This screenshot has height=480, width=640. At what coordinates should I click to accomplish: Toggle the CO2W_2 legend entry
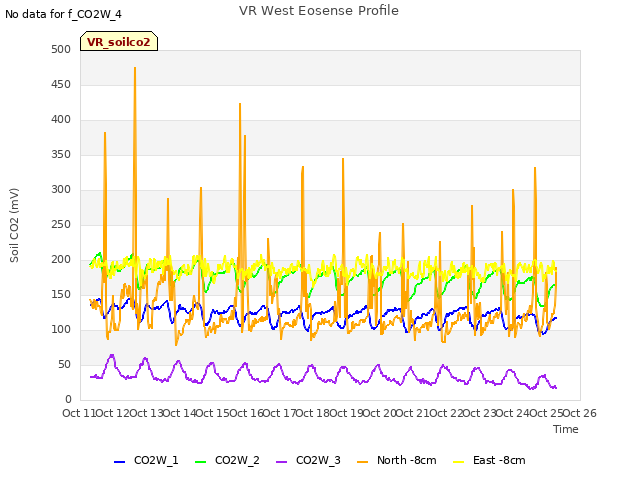tap(227, 460)
